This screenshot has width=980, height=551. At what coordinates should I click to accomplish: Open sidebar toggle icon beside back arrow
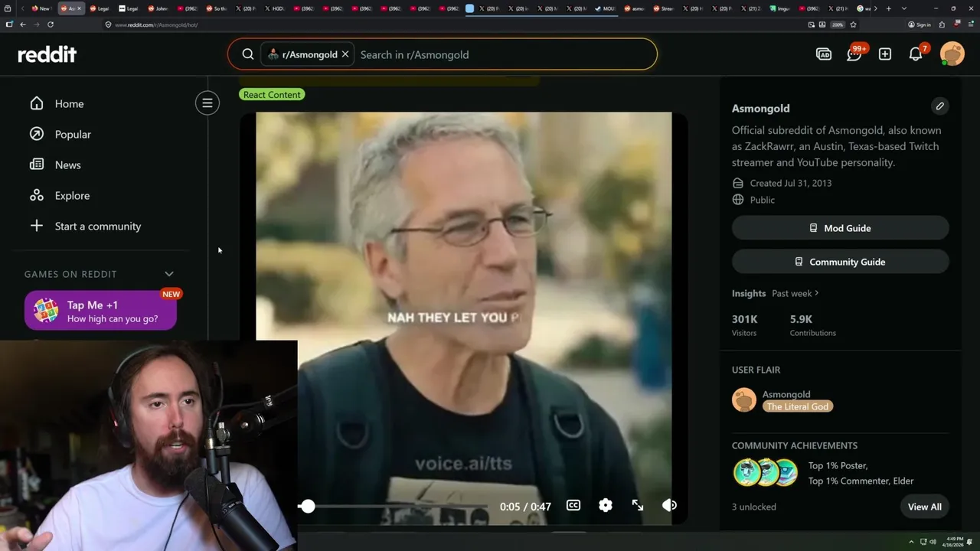coord(9,24)
